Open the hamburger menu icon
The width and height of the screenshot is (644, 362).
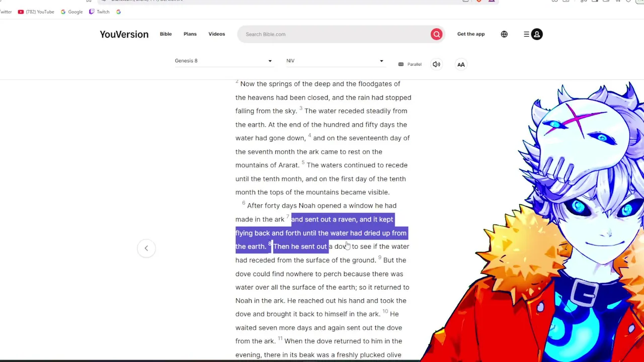click(526, 34)
